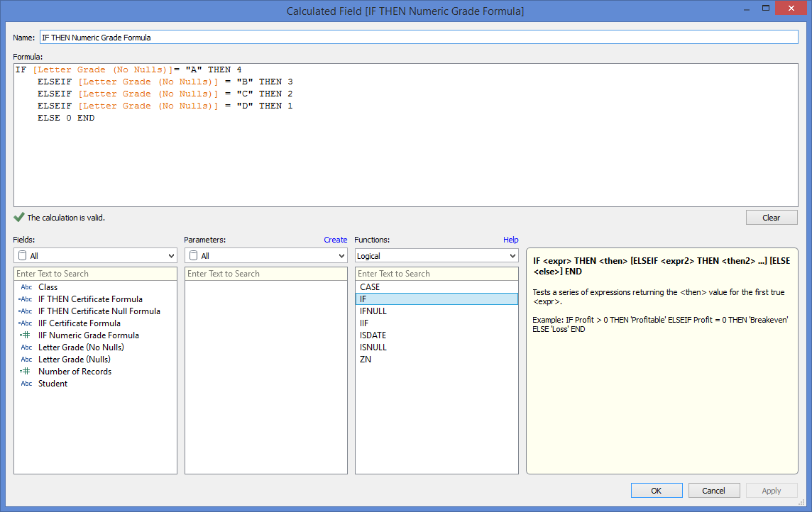Click the icon beside IF THEN Certificate Formula

(26, 299)
